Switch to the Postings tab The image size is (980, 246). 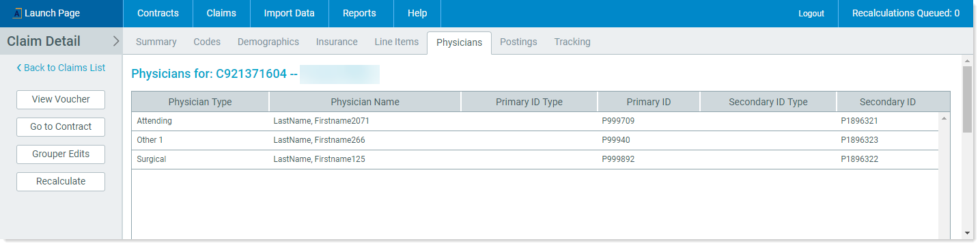518,42
